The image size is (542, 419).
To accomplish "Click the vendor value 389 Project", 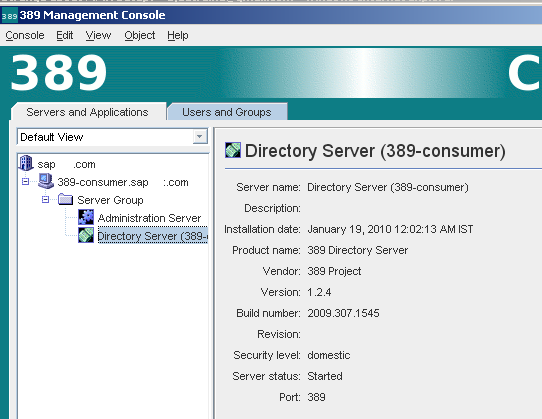I will tap(334, 271).
